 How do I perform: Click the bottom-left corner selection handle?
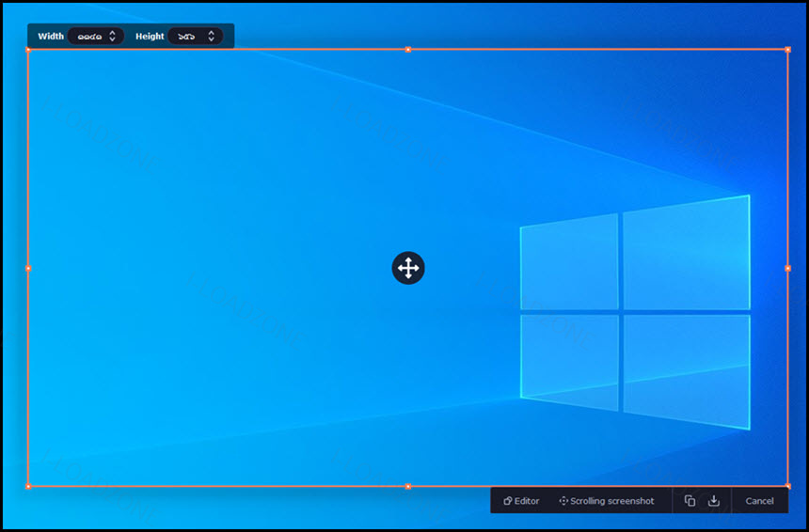(28, 486)
